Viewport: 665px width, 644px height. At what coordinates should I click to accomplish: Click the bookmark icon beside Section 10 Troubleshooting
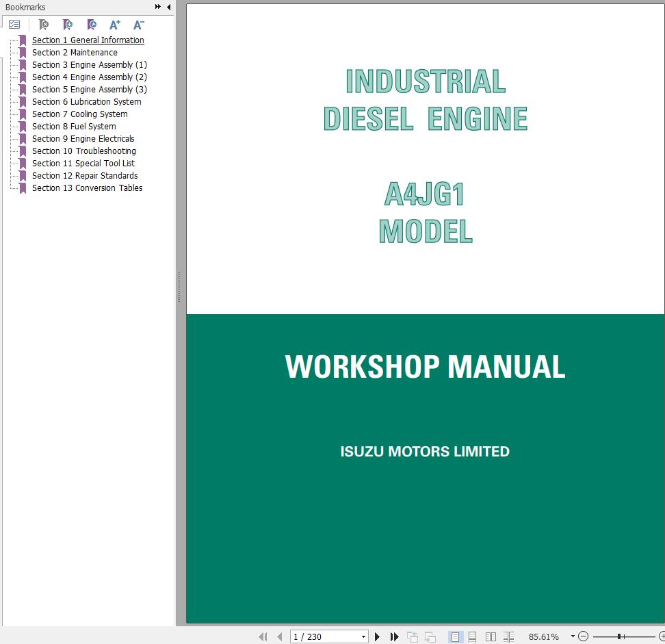tap(23, 151)
